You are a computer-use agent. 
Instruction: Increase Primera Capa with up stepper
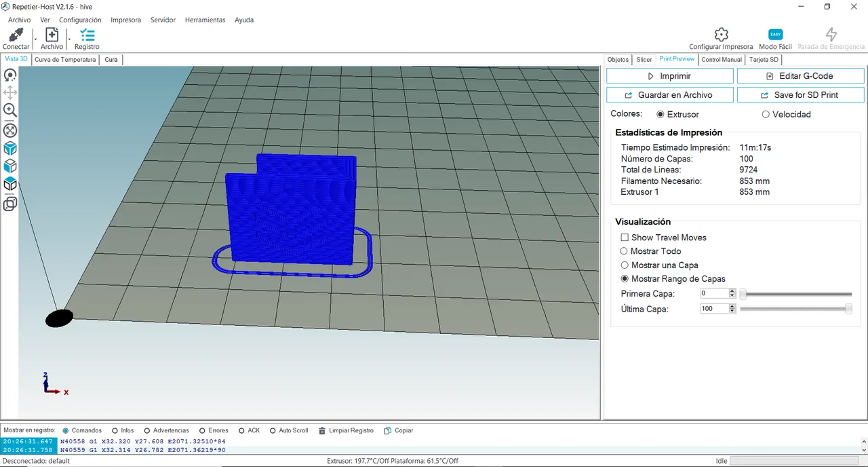[x=732, y=291]
